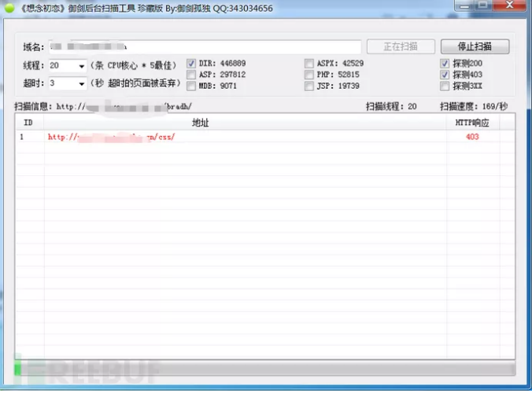Screen dimensions: 532x393
Task: Toggle the ASP: 297812 checkbox
Action: pyautogui.click(x=191, y=75)
